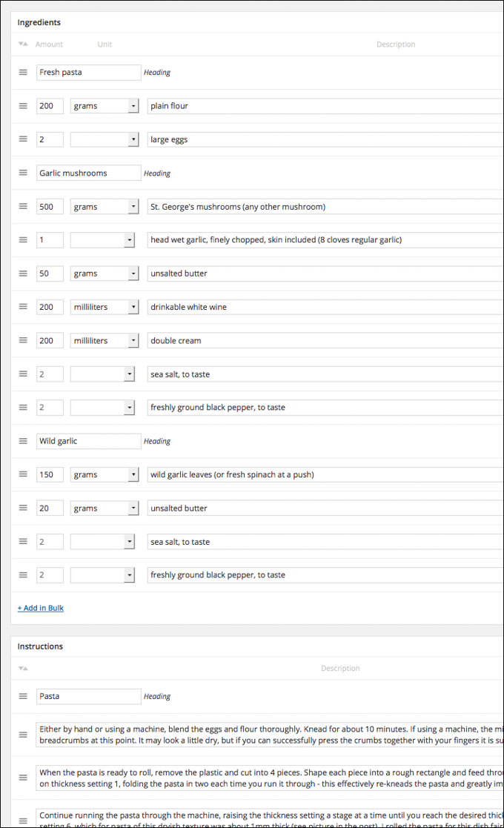Click drag handle for double cream row

click(23, 340)
